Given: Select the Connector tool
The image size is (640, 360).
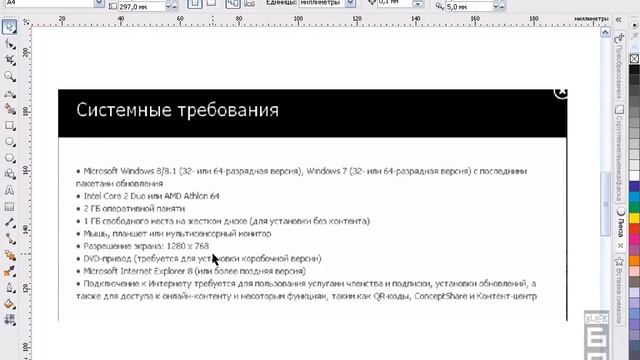Looking at the screenshot, I should pos(9,239).
